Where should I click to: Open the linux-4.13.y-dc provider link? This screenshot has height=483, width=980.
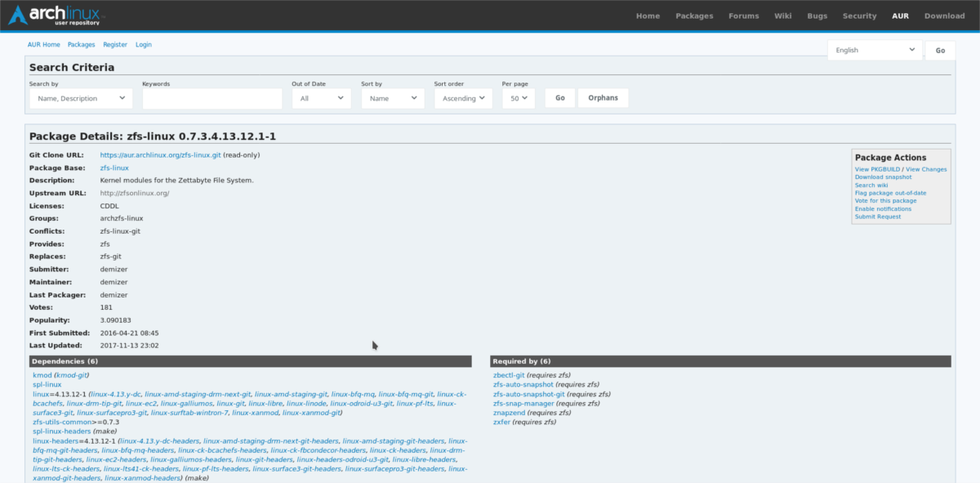tap(114, 394)
